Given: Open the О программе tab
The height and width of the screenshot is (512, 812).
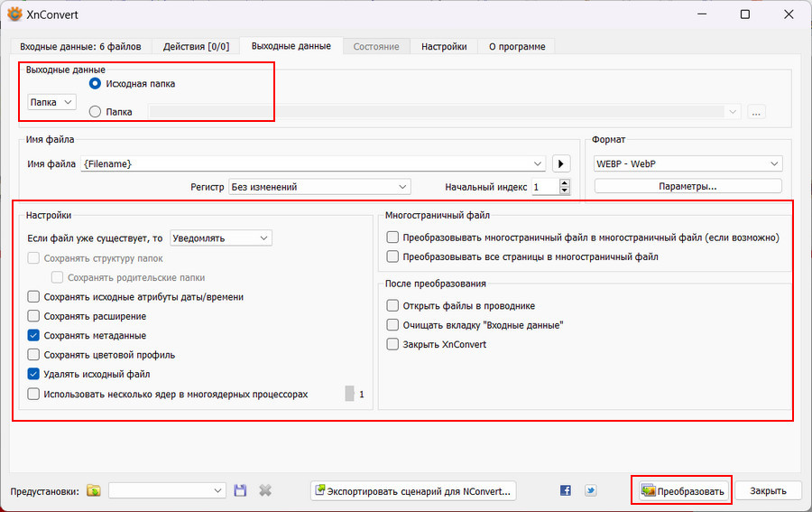Looking at the screenshot, I should pyautogui.click(x=517, y=46).
